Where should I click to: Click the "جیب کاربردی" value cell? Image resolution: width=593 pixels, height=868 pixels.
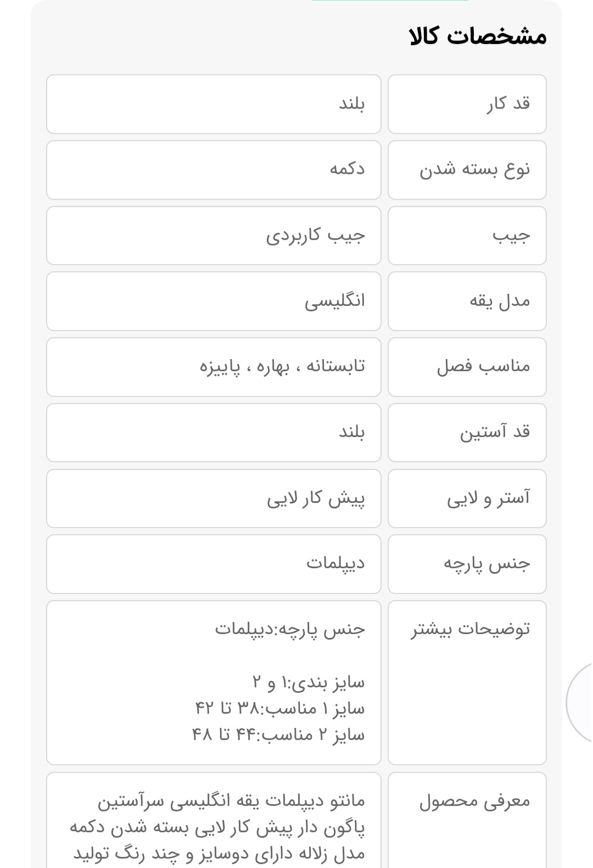pyautogui.click(x=214, y=236)
